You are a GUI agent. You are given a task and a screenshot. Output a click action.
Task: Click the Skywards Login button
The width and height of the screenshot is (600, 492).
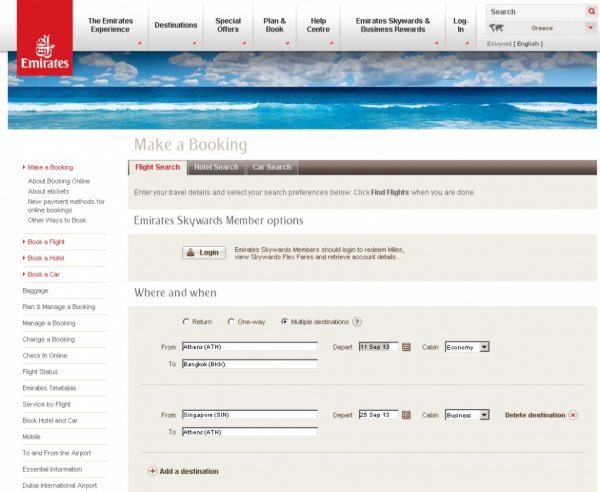[203, 252]
